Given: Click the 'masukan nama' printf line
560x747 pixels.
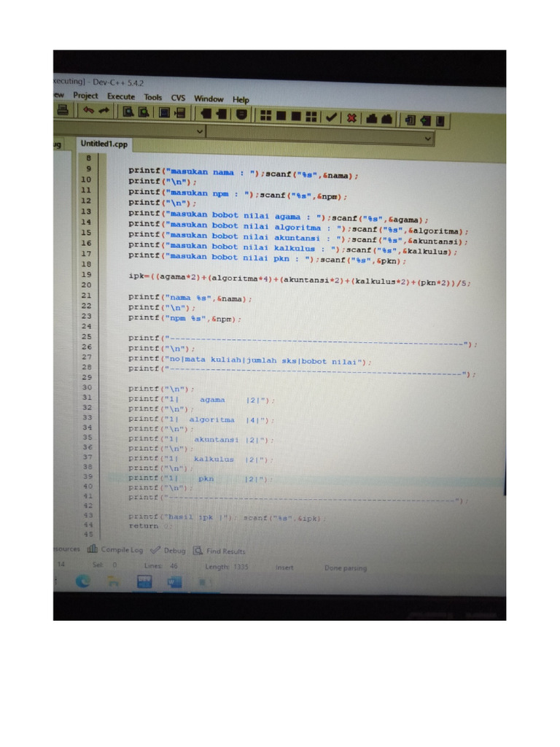Looking at the screenshot, I should pyautogui.click(x=243, y=173).
